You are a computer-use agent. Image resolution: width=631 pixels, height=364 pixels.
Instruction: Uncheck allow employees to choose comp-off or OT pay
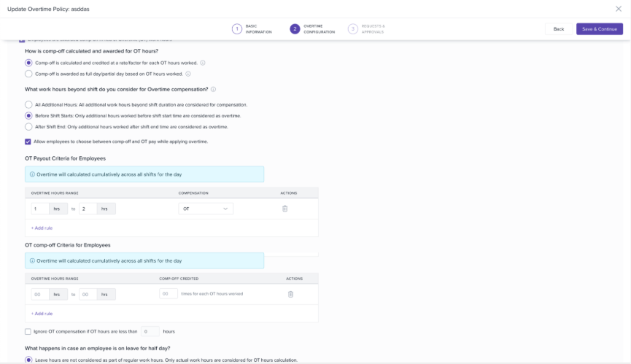coord(28,142)
